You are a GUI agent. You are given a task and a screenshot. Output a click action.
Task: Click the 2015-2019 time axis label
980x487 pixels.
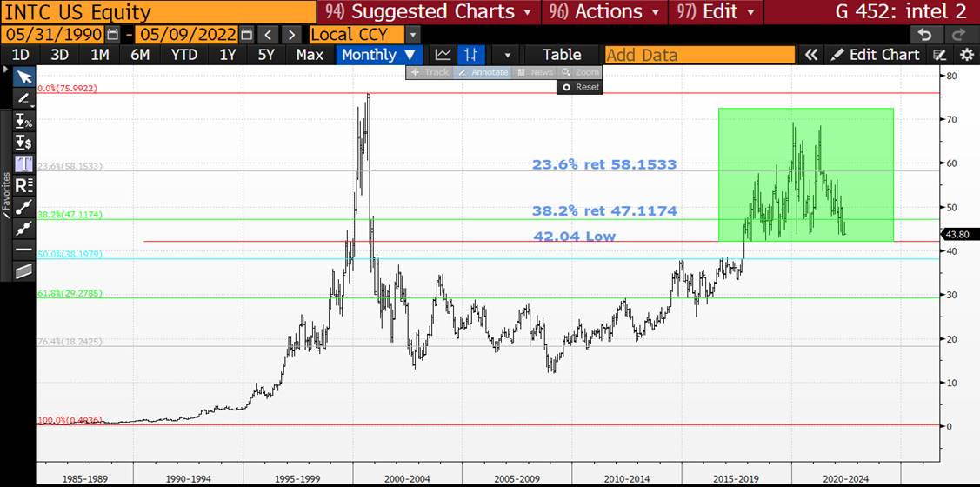tap(737, 479)
